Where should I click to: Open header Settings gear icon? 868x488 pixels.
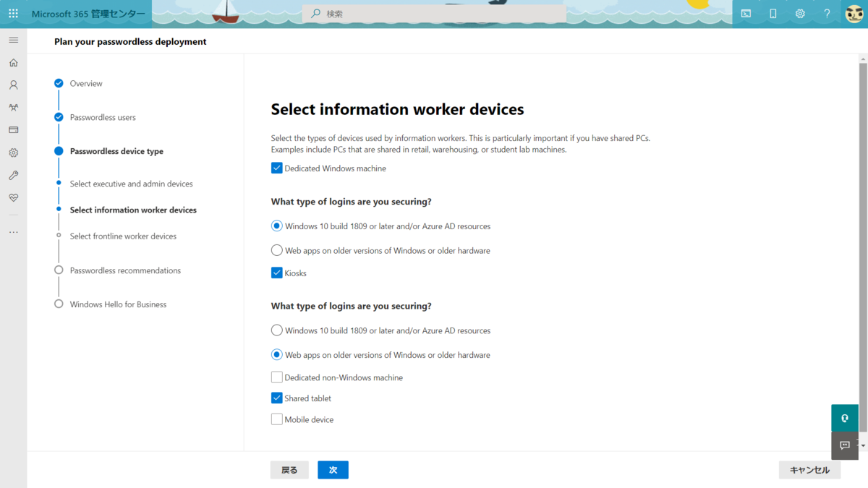800,14
